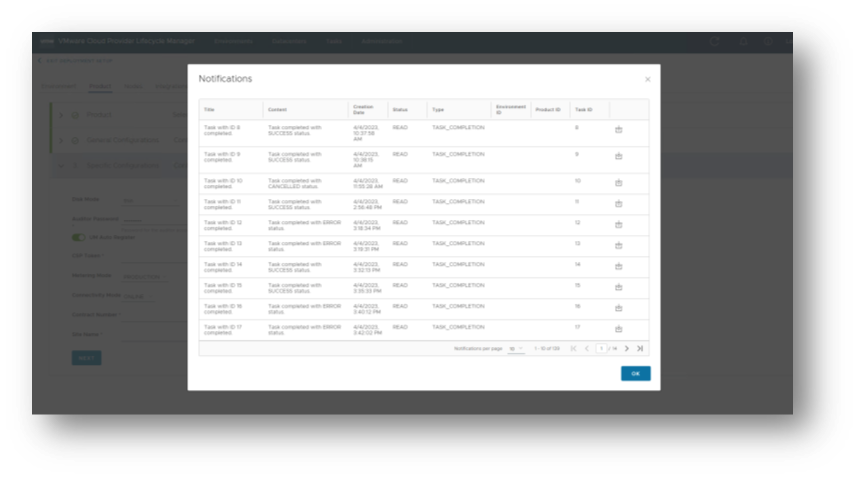Click the vmw logo in header
859x480 pixels.
pos(47,41)
